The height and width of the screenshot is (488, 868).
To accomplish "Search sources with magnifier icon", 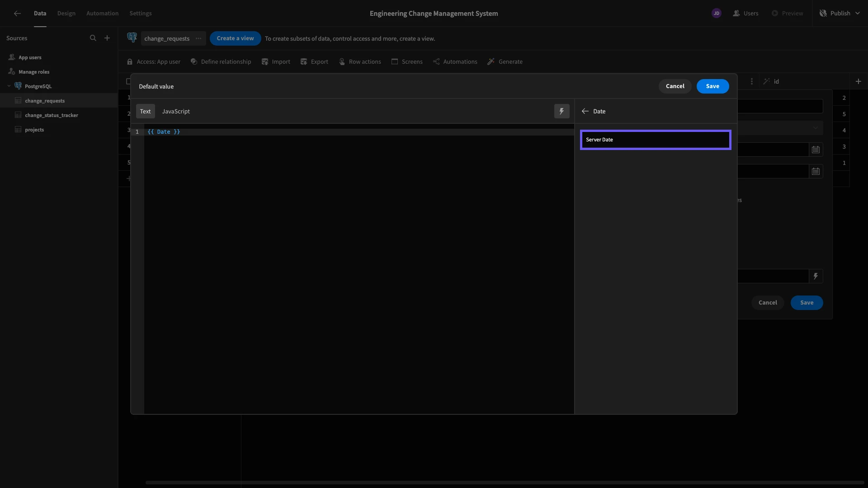I will pyautogui.click(x=93, y=38).
